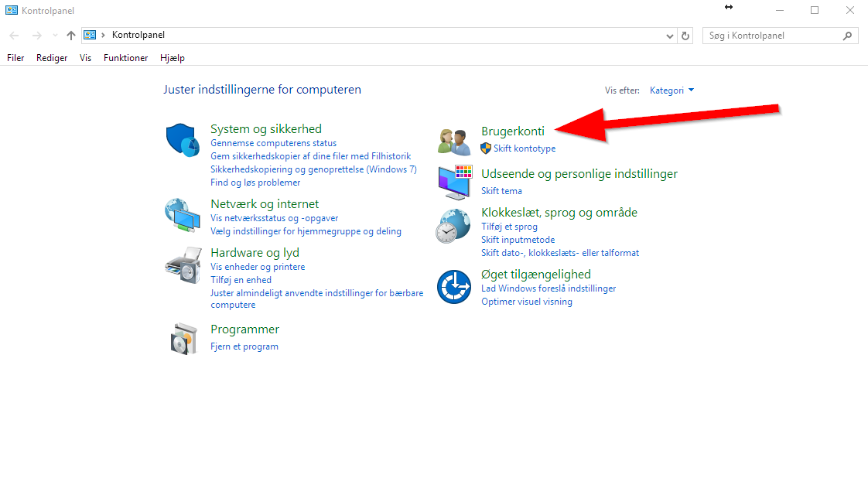Open the Udseende og personlige indstillinger monitor icon
Screen dimensions: 868x488
tap(454, 183)
